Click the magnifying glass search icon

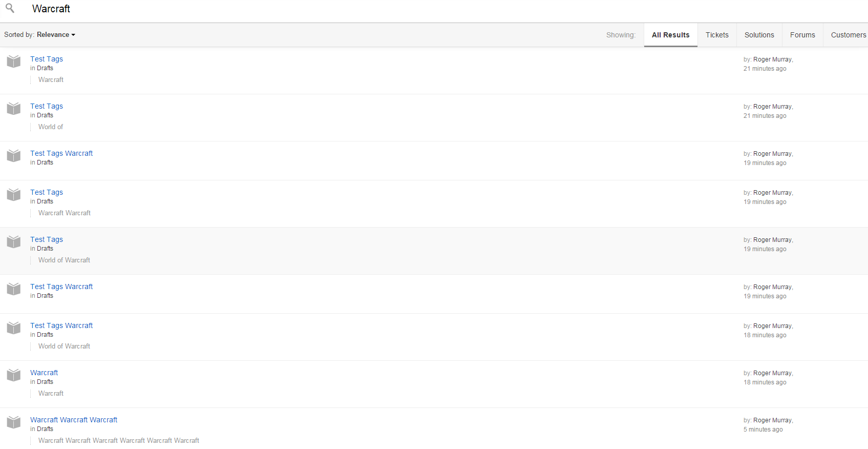coord(10,8)
